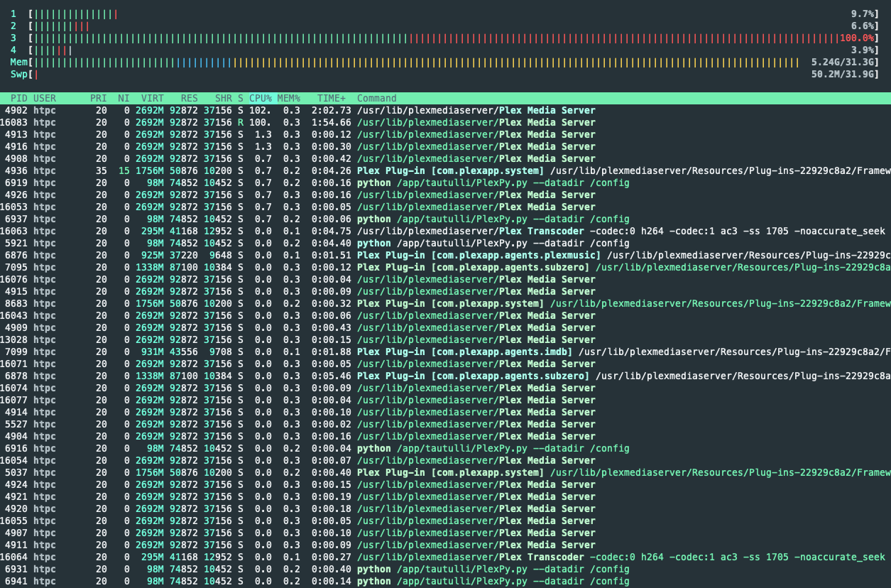The image size is (891, 588).
Task: Sort by MEM% column header
Action: point(289,98)
